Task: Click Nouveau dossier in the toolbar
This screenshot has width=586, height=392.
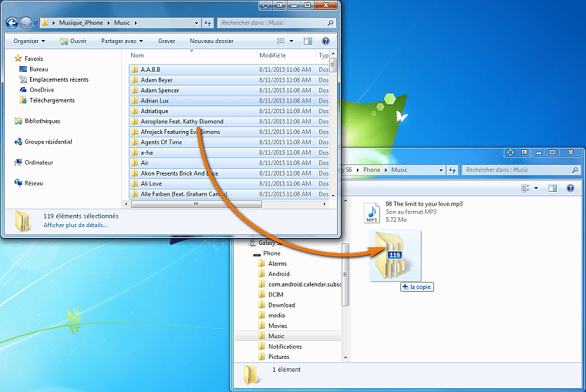Action: pos(211,41)
